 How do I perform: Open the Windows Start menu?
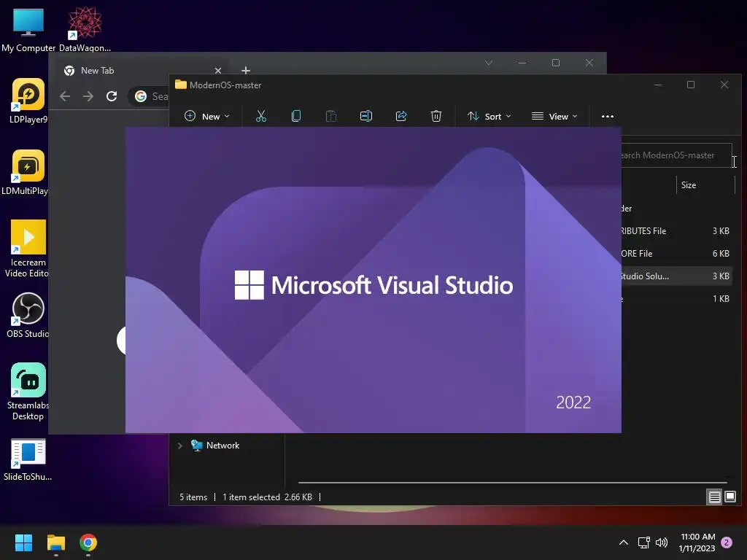[x=23, y=542]
